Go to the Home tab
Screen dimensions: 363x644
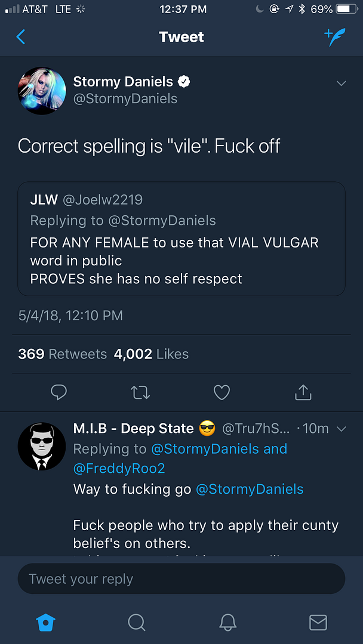[46, 623]
